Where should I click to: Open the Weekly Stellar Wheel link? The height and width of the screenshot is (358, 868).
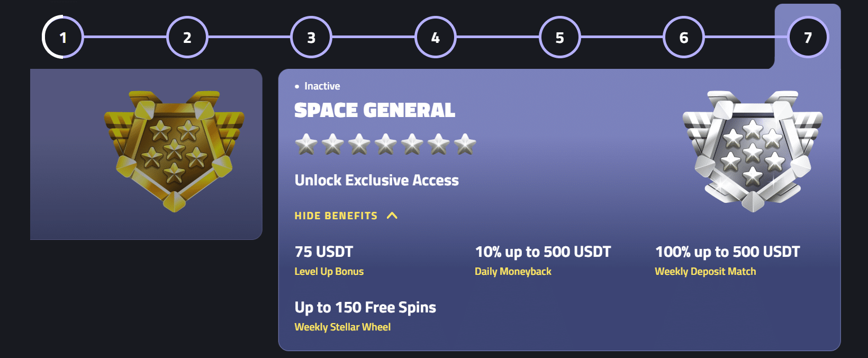coord(342,327)
